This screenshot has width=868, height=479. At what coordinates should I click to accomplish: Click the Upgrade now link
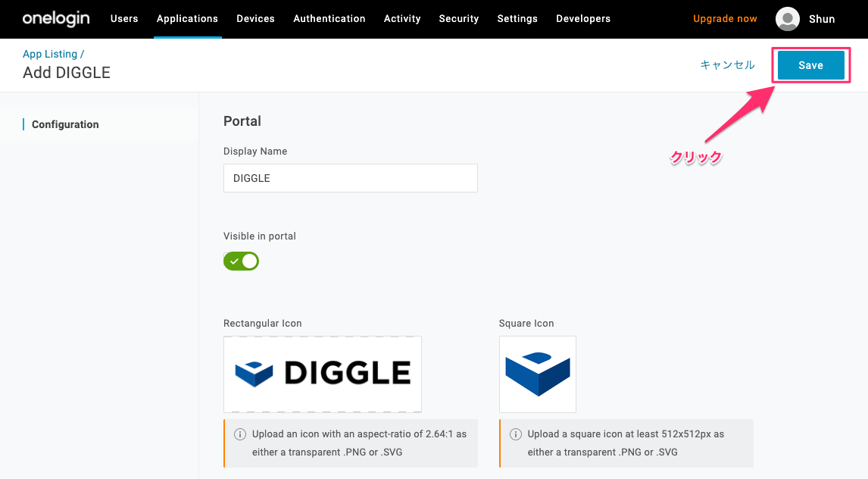[725, 19]
